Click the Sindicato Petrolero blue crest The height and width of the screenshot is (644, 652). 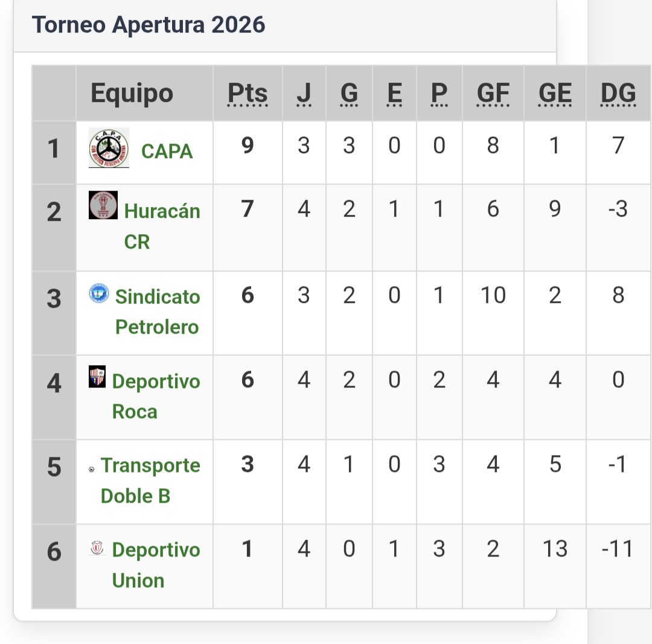pos(99,293)
